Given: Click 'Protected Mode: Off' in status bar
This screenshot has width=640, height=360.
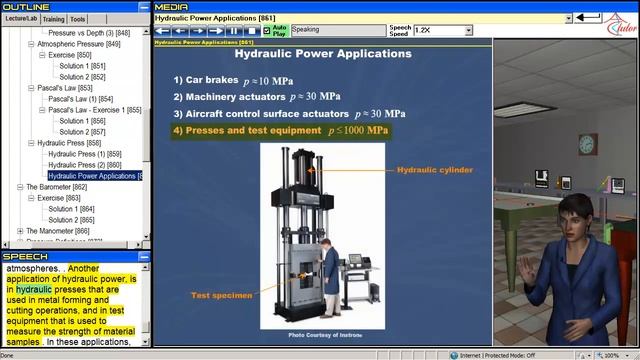Looking at the screenshot, I should pos(510,356).
